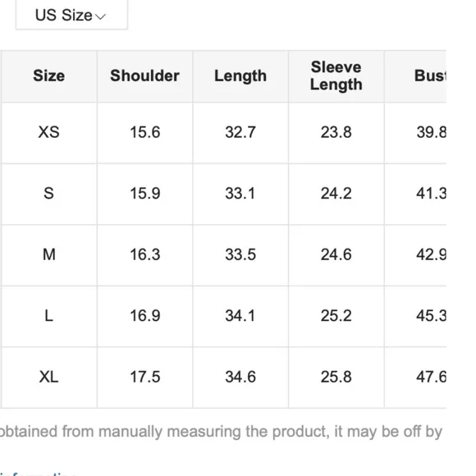Select the XS size row label
The width and height of the screenshot is (476, 476).
point(49,132)
